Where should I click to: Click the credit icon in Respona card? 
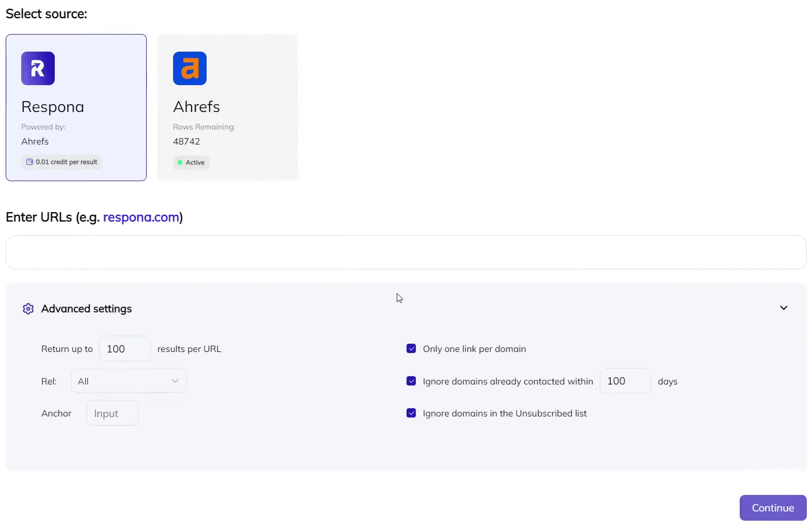[30, 162]
